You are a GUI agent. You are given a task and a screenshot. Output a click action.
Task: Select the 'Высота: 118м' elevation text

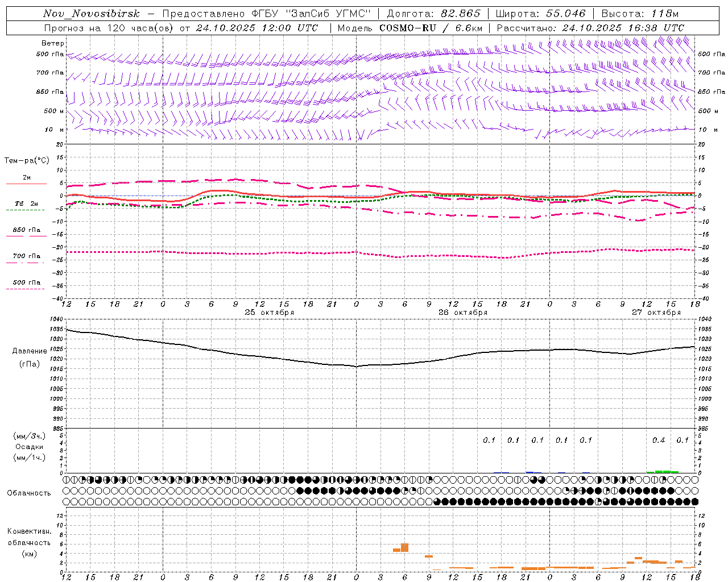[x=640, y=14]
